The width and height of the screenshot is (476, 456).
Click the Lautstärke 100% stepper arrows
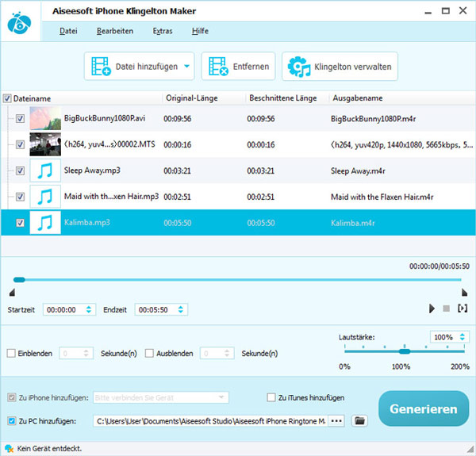(463, 337)
